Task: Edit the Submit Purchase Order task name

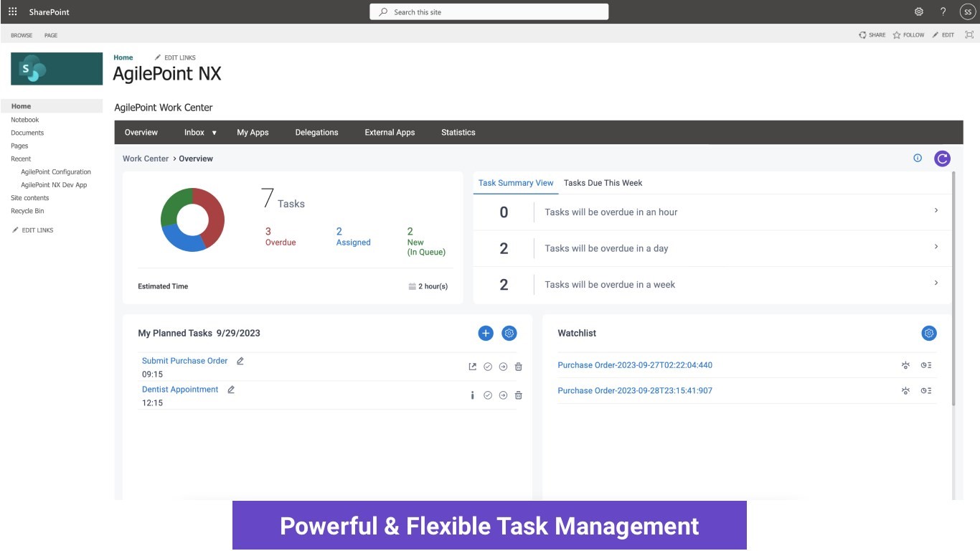Action: 240,360
